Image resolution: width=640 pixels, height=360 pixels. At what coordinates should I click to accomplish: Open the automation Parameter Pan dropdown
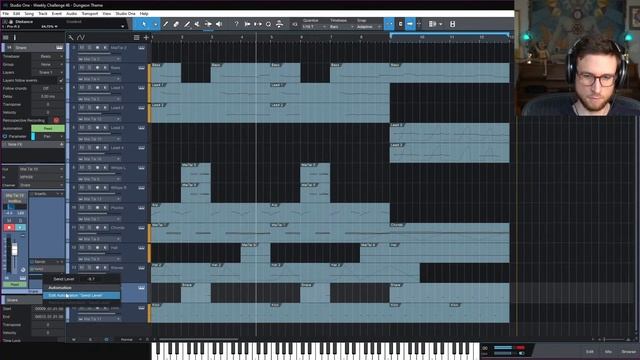pos(49,136)
